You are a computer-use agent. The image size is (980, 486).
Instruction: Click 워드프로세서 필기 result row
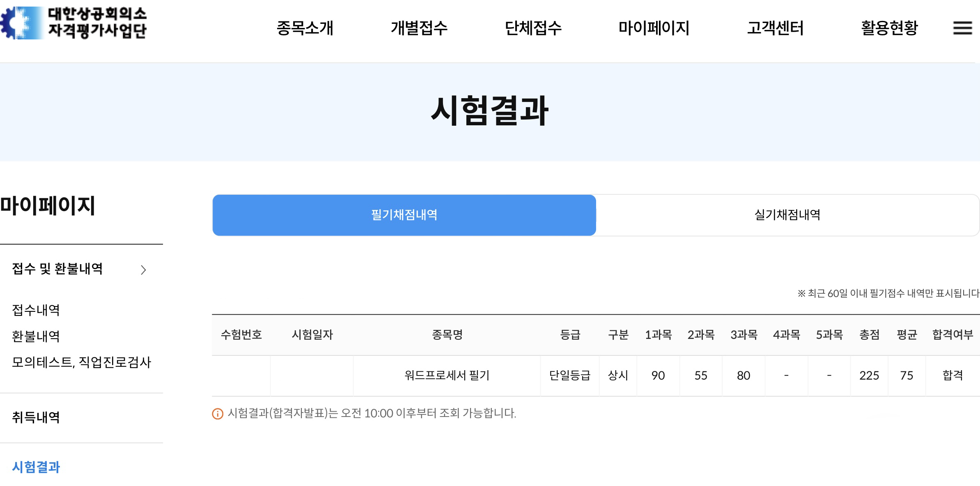coord(447,375)
